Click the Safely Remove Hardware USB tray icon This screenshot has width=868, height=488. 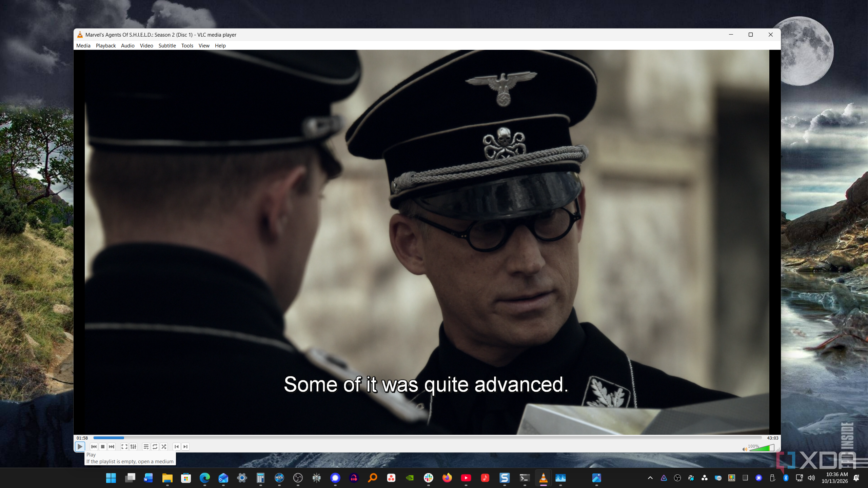772,478
